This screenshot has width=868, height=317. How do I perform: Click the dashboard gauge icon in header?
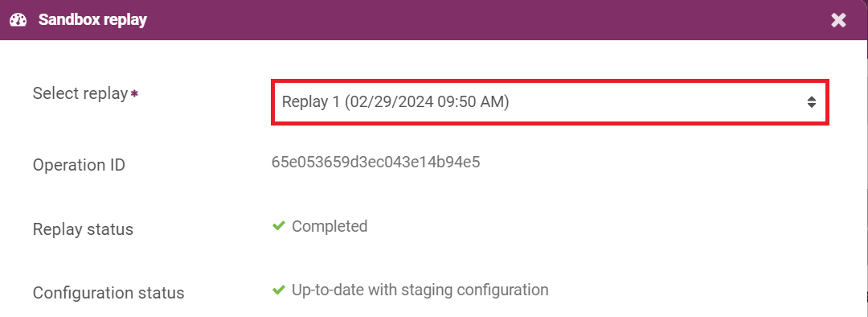[18, 20]
